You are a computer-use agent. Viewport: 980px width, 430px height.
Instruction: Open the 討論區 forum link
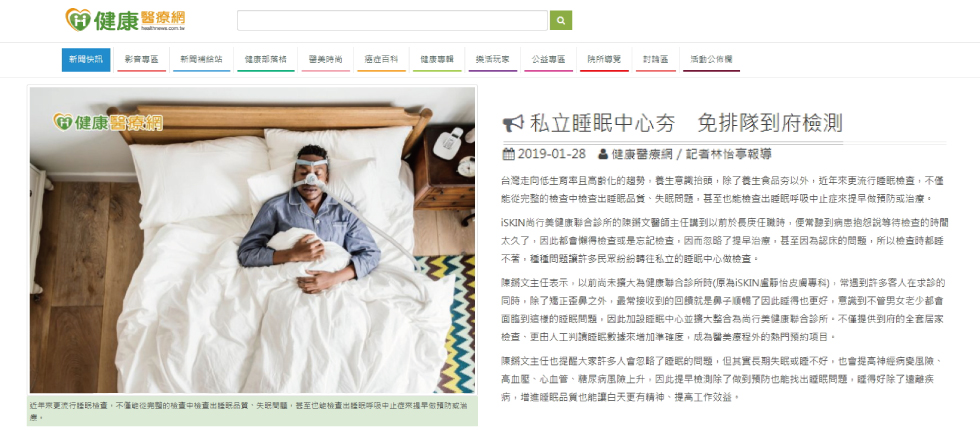(x=656, y=60)
